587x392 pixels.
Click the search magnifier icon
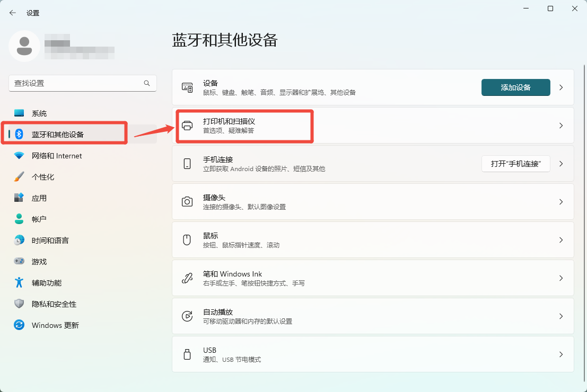[147, 83]
